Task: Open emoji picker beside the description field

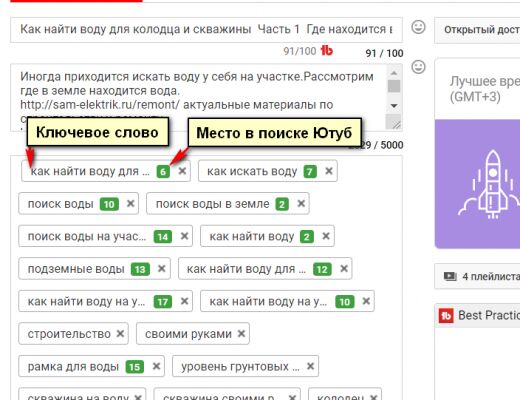Action: [x=418, y=67]
